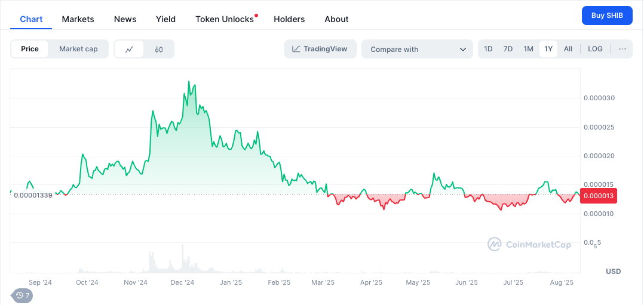This screenshot has height=305, width=644.
Task: Click the tallest volume bar in December
Action: [182, 258]
